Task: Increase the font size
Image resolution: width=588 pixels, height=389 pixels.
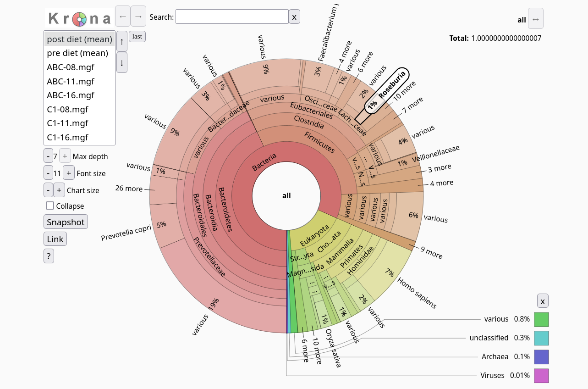Action: [68, 173]
